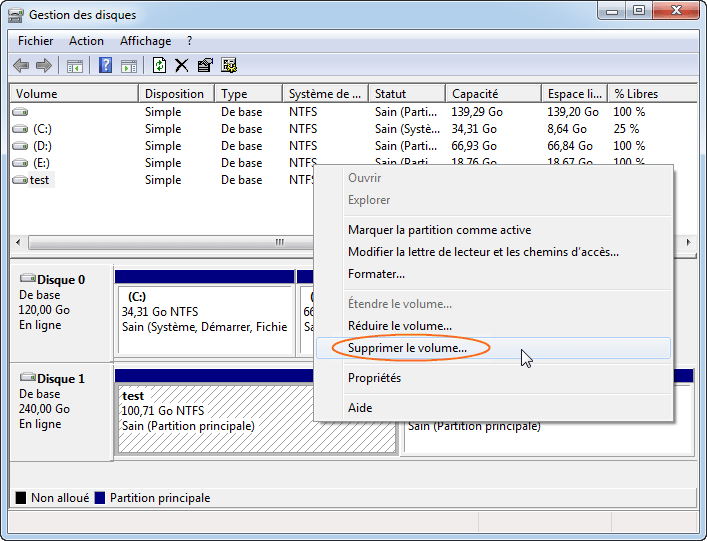Select the test volume drive icon
This screenshot has height=541, width=707.
point(20,180)
